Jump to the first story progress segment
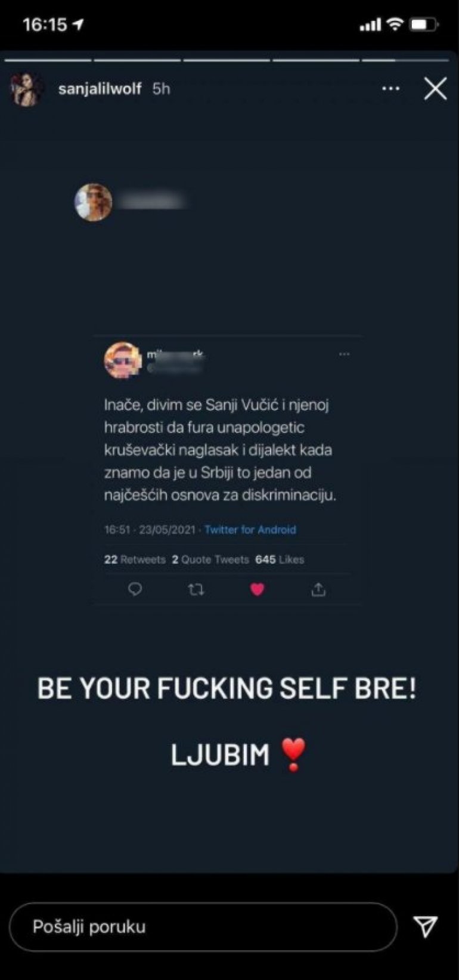 tap(48, 60)
